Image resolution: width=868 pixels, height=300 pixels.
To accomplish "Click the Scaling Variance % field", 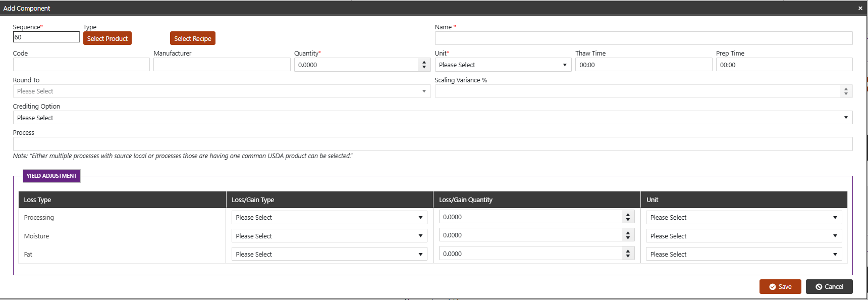I will (637, 91).
